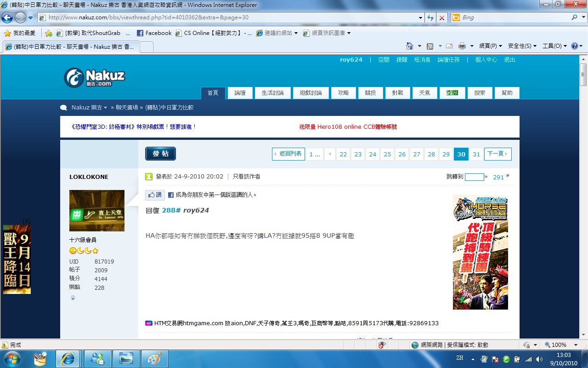Image resolution: width=588 pixels, height=368 pixels.
Task: Switch to the 攻略 navigation tab
Action: pyautogui.click(x=343, y=93)
